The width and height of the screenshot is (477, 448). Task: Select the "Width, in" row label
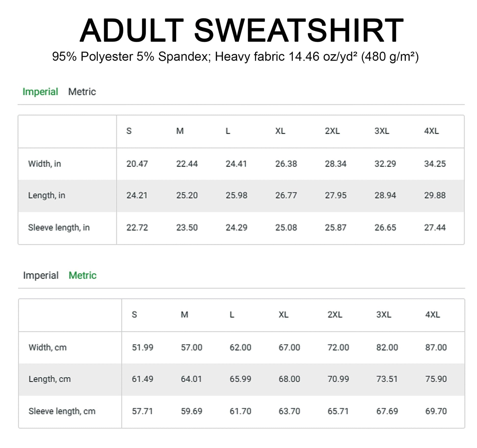pyautogui.click(x=44, y=164)
